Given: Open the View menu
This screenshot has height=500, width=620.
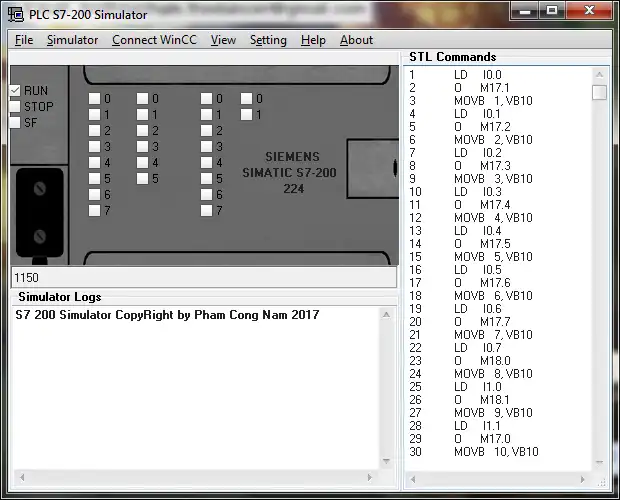Looking at the screenshot, I should [x=223, y=40].
